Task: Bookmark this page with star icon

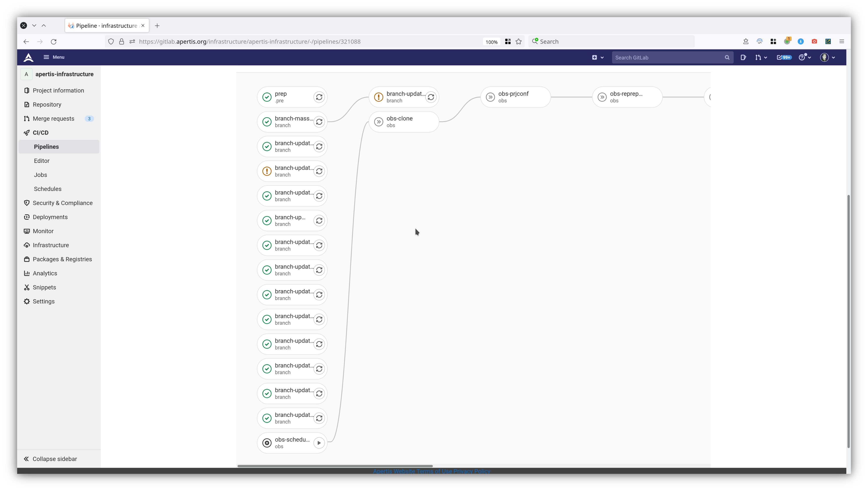Action: 519,41
